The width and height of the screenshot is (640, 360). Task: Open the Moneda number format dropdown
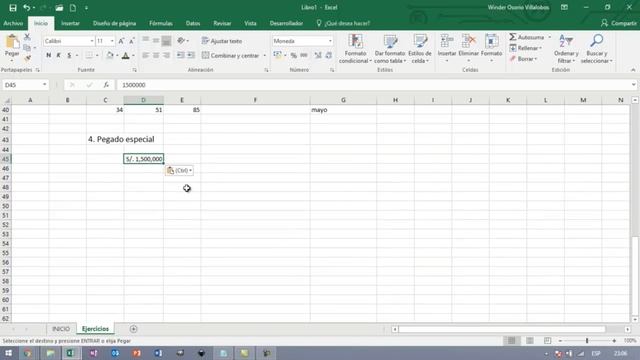coord(330,41)
